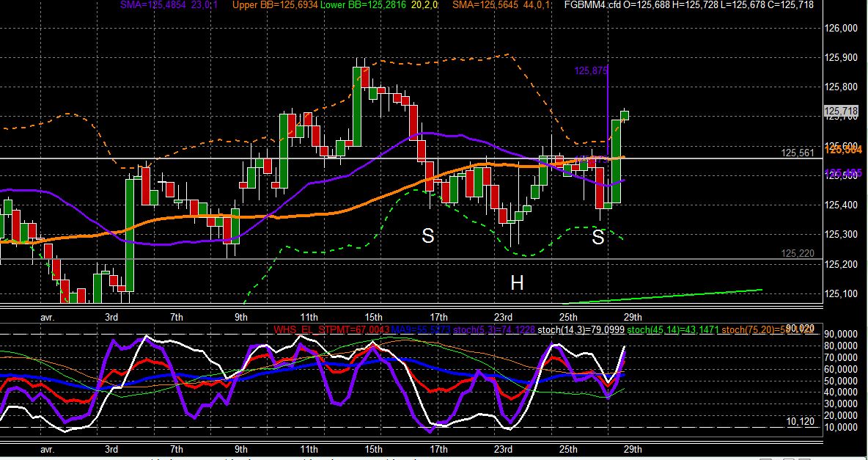This screenshot has width=868, height=460.
Task: Click the 25th label on price chart date axis
Action: 568,317
